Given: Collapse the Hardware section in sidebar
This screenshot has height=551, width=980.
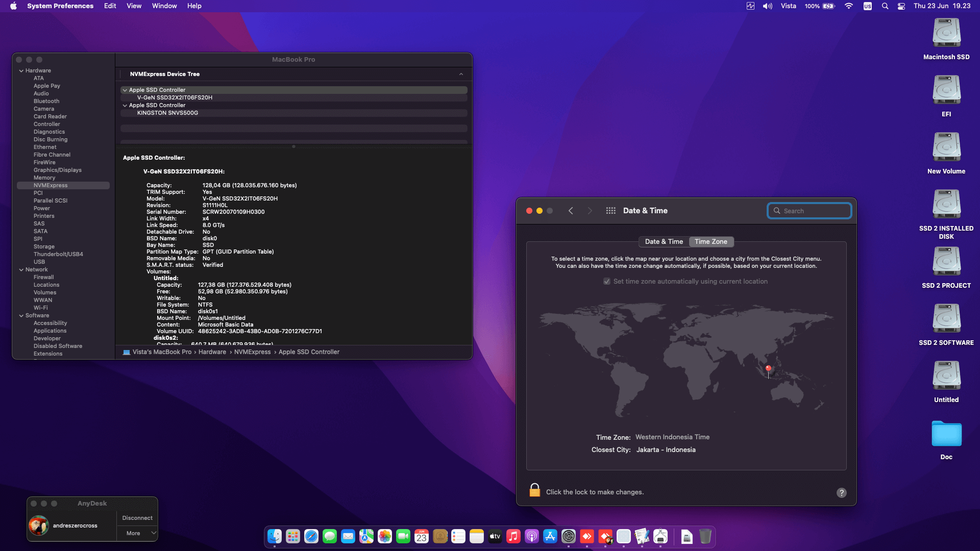Looking at the screenshot, I should [21, 71].
